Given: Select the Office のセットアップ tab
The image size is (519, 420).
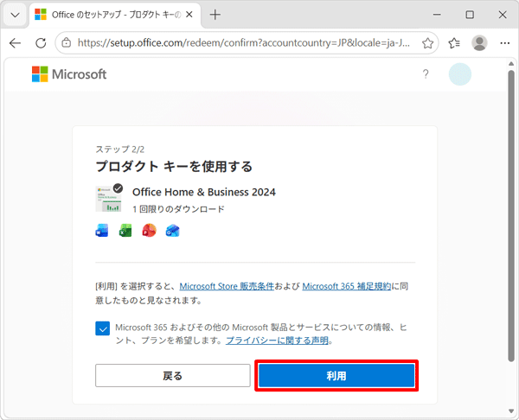Looking at the screenshot, I should click(x=115, y=15).
